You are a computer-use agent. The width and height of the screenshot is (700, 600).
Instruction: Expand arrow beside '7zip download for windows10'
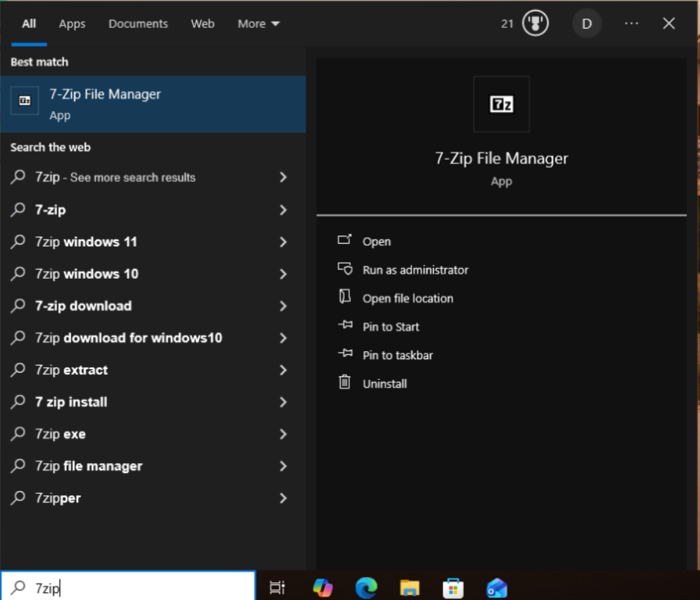pos(283,338)
